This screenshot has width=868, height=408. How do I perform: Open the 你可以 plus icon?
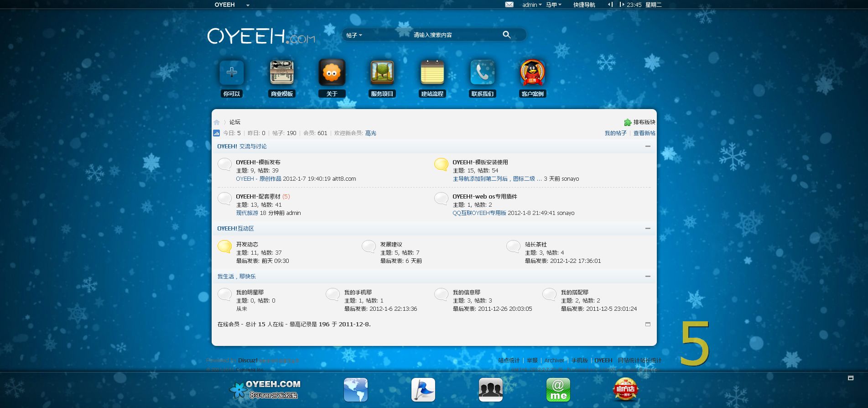[x=232, y=72]
